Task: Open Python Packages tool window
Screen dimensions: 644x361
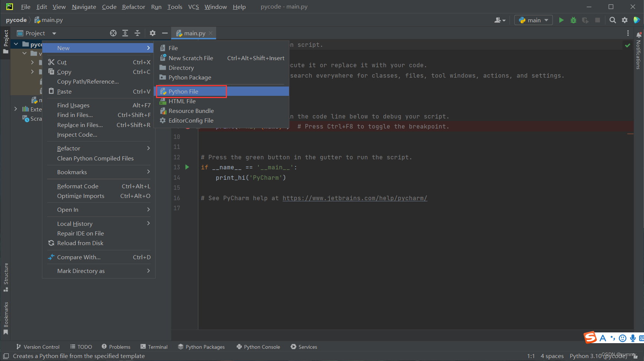Action: (x=201, y=347)
